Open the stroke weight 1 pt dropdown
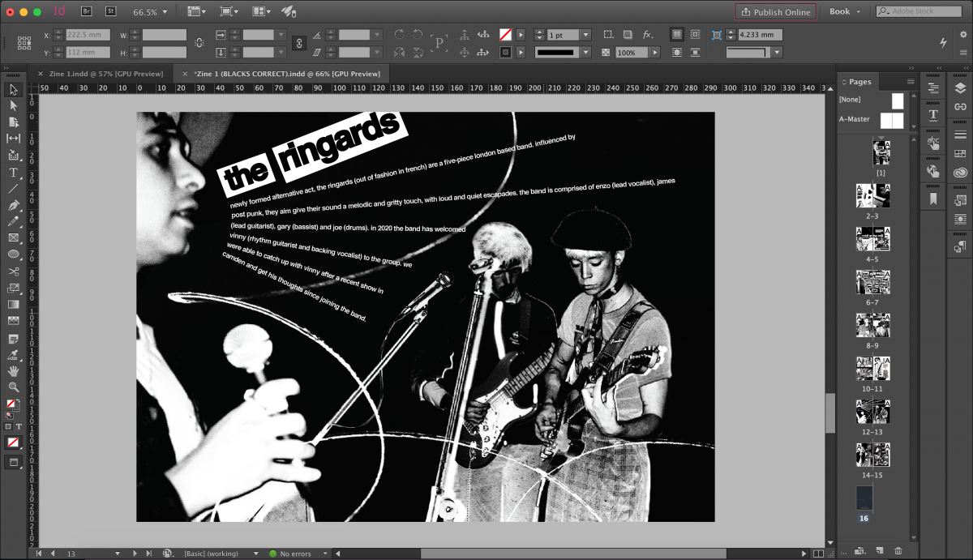This screenshot has width=973, height=560. [x=585, y=35]
